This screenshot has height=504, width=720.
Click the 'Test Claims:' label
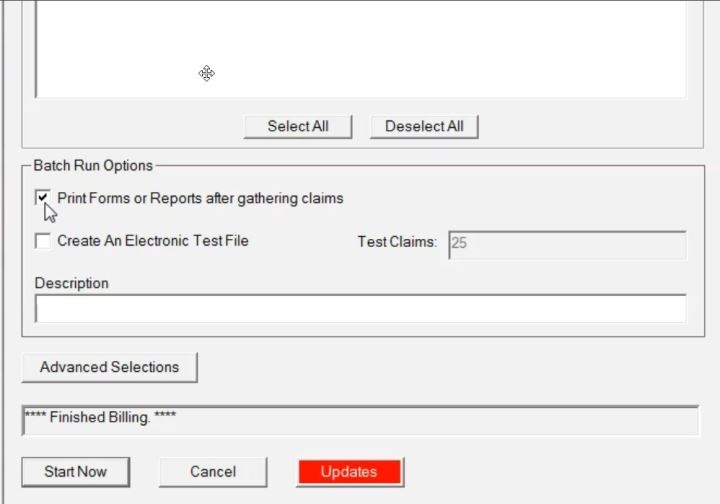point(397,242)
